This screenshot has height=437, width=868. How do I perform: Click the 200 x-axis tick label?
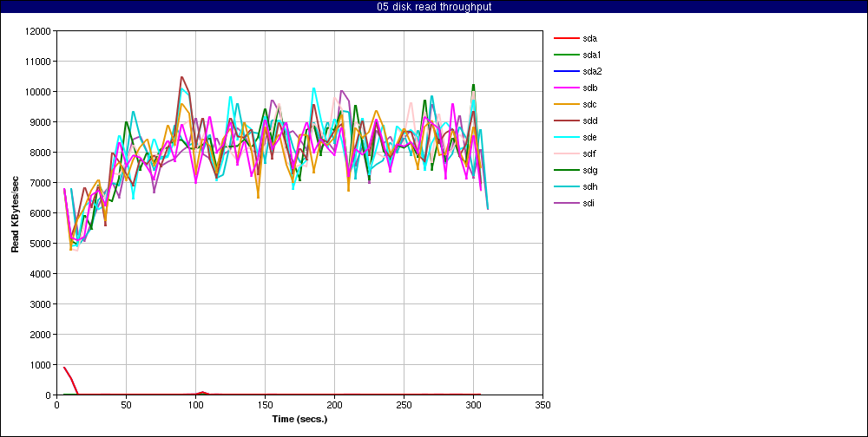(x=334, y=405)
